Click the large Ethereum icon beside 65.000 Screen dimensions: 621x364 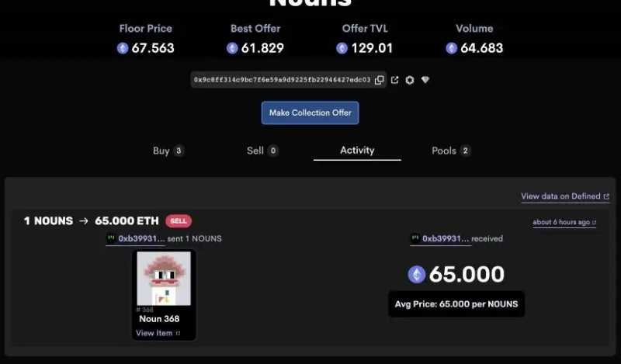(417, 274)
